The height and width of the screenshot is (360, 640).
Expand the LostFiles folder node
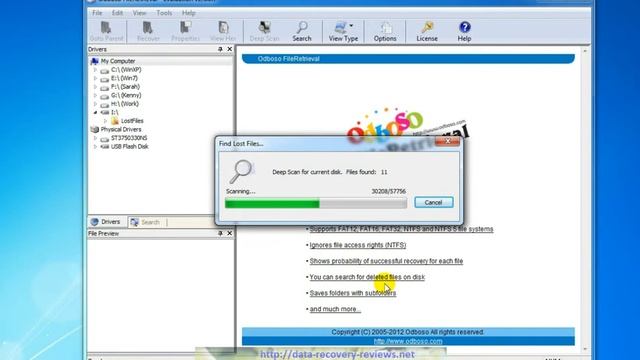tap(105, 121)
